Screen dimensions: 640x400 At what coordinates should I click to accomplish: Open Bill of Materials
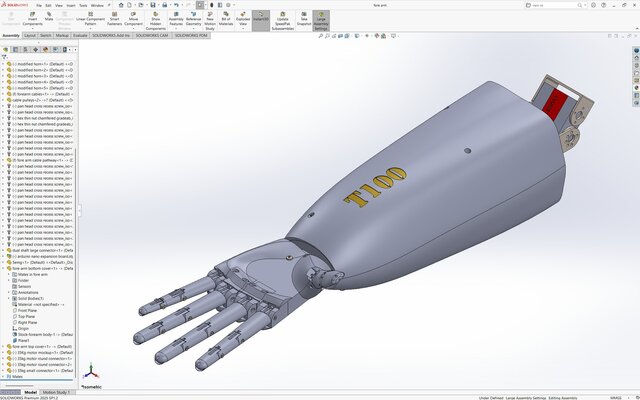226,19
